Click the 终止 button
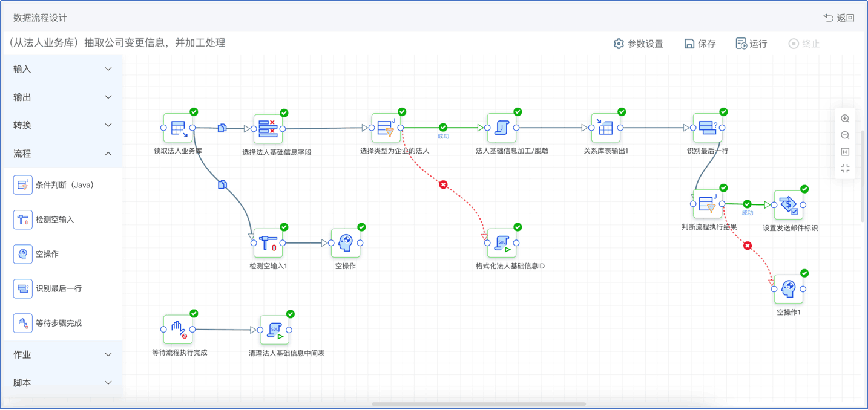This screenshot has width=868, height=410. pos(804,44)
